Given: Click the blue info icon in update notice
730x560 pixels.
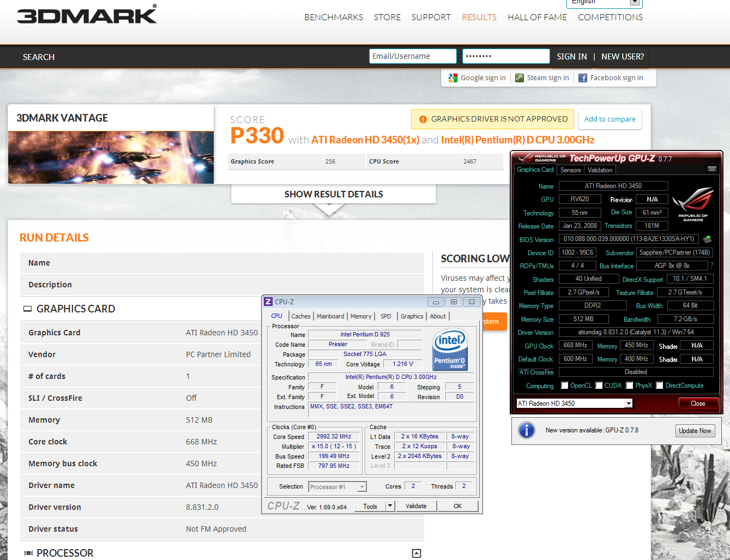Looking at the screenshot, I should click(x=527, y=430).
